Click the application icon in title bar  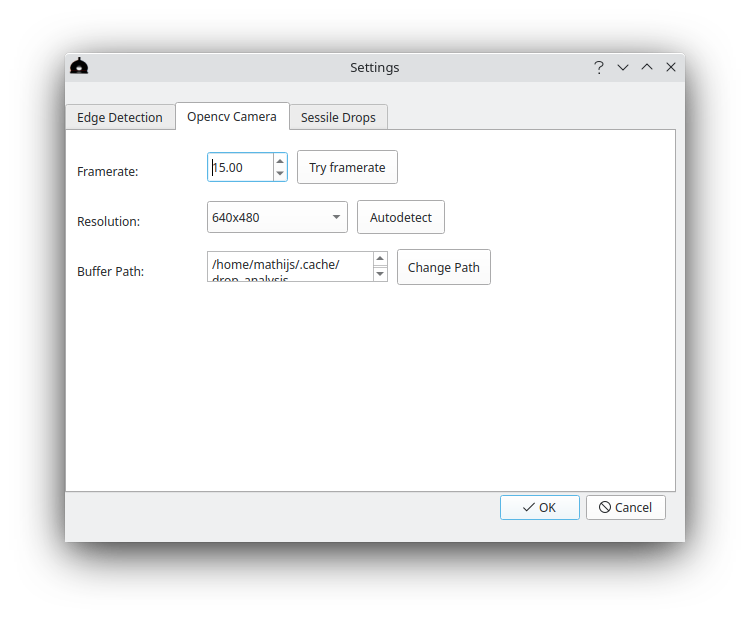pos(79,66)
